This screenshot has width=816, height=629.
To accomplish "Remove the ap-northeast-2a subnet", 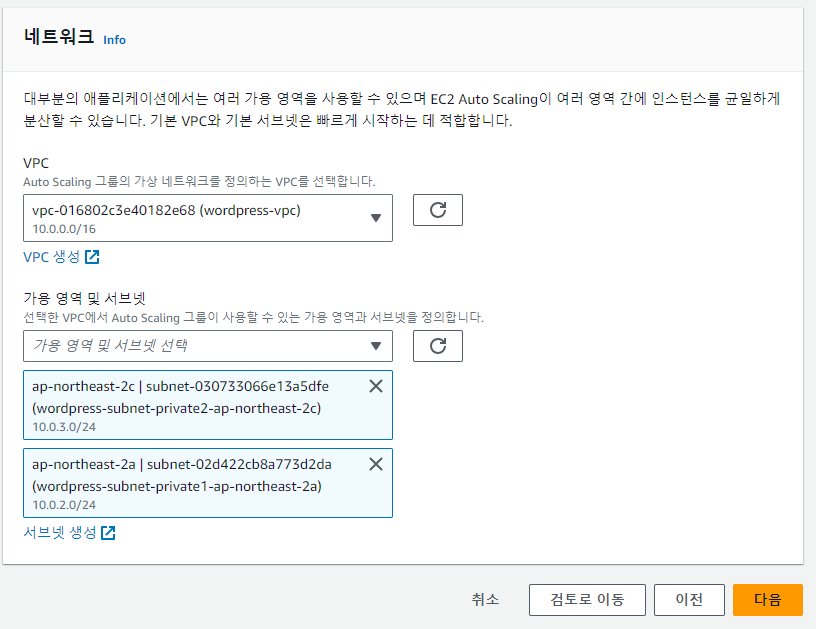I will tap(376, 464).
